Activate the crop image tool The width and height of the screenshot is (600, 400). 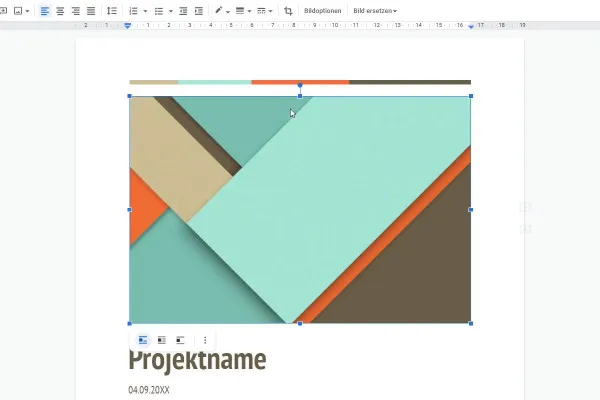coord(288,11)
